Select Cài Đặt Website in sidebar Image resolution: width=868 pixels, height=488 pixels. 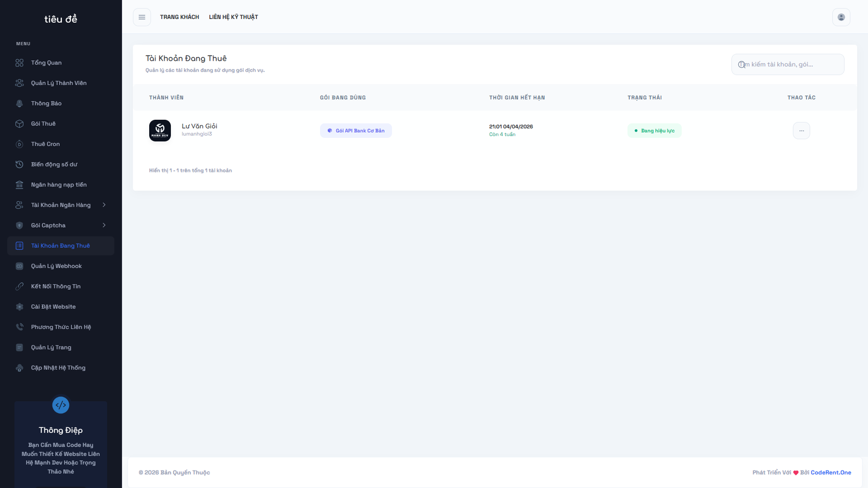pos(53,307)
